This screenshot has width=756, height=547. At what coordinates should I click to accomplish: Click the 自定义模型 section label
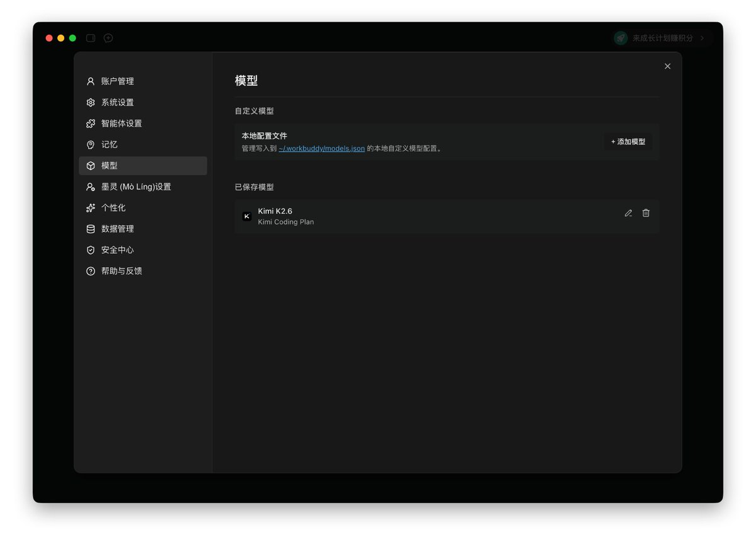pyautogui.click(x=255, y=111)
